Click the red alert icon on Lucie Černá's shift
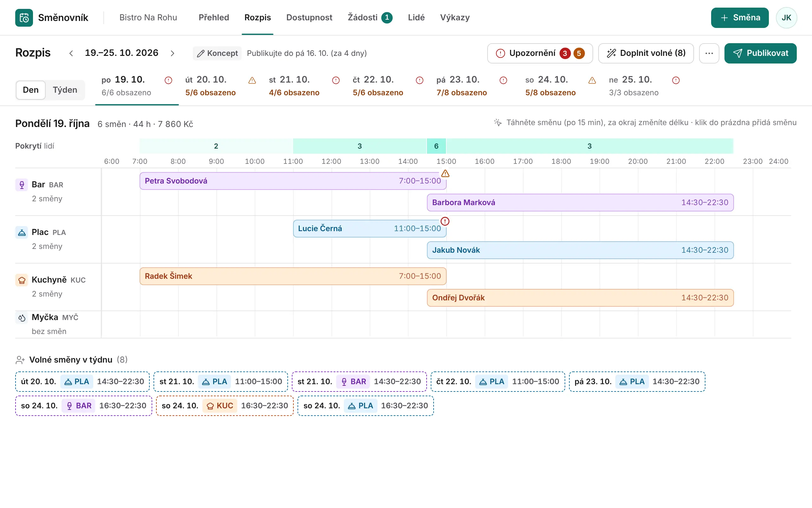This screenshot has width=812, height=508. 445,221
